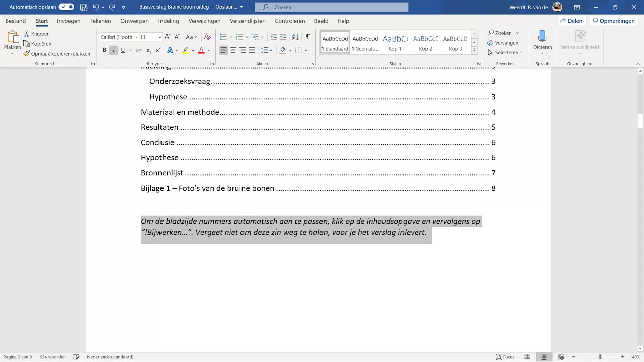Switch to the Ontwerpen tab
The height and width of the screenshot is (362, 644).
[134, 21]
